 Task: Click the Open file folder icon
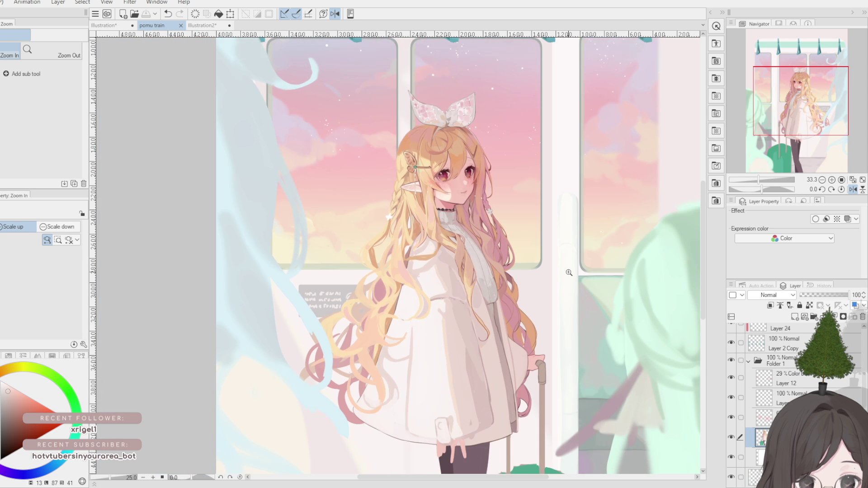tap(134, 14)
